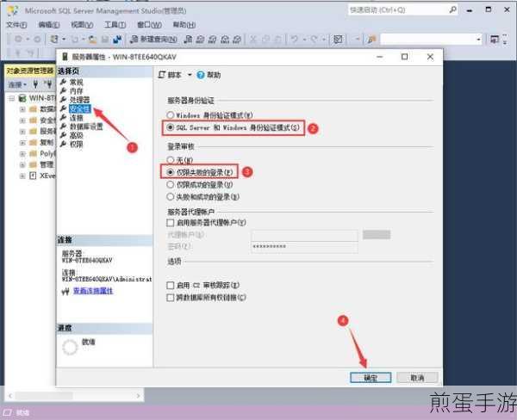This screenshot has width=517, height=420.
Task: Enable 启用 C2 审核跟踪 checkbox
Action: 170,285
